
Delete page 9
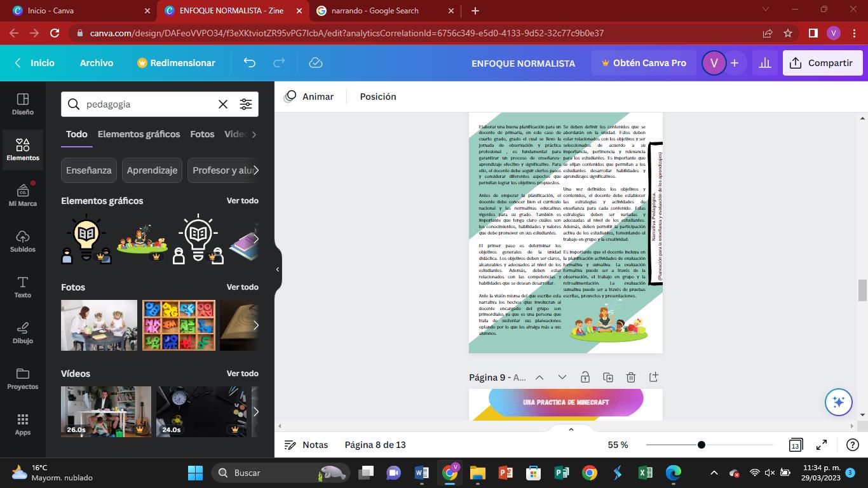click(631, 377)
